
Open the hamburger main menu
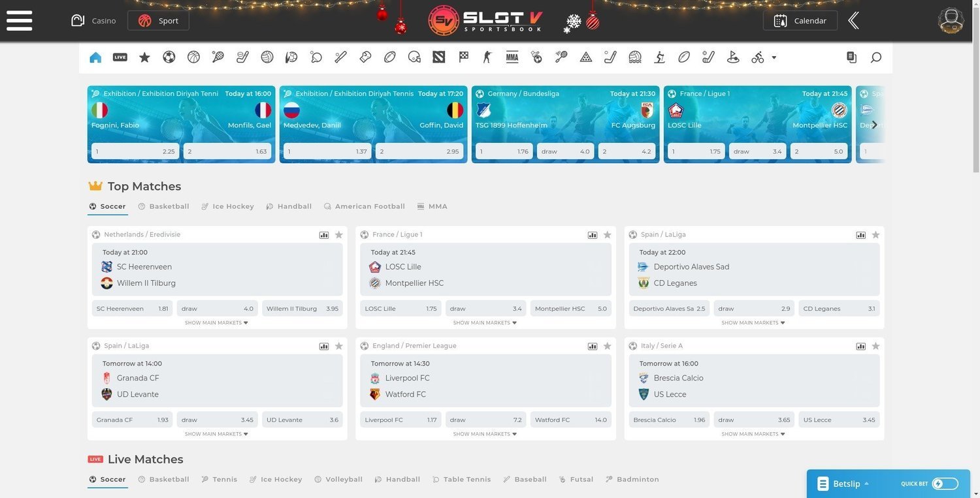pos(20,20)
